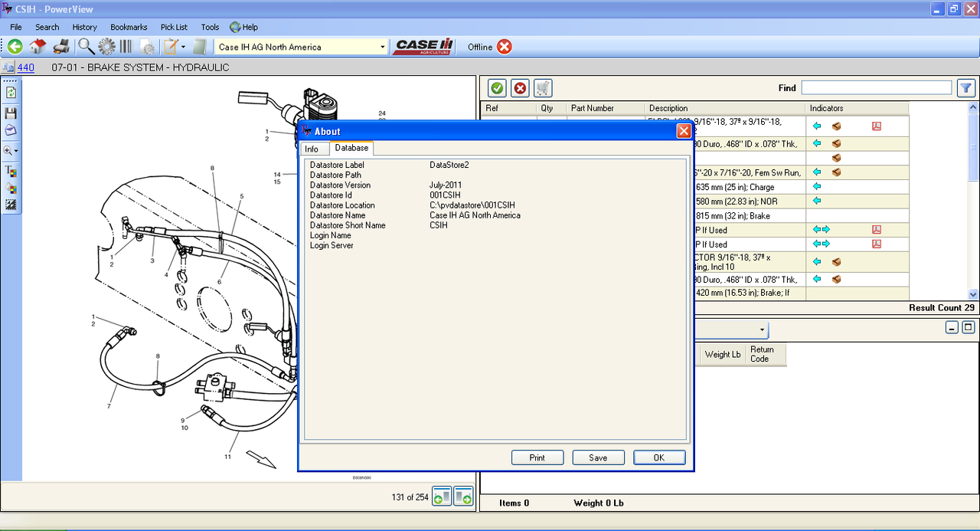Click the parts list scroll up arrow
The image size is (980, 531).
(974, 108)
